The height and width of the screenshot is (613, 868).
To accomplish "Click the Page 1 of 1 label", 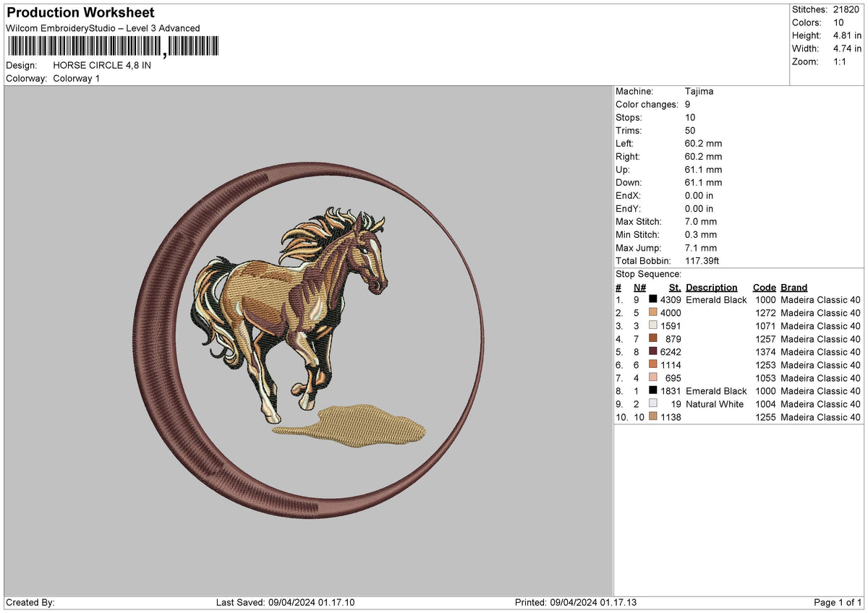I will (839, 601).
